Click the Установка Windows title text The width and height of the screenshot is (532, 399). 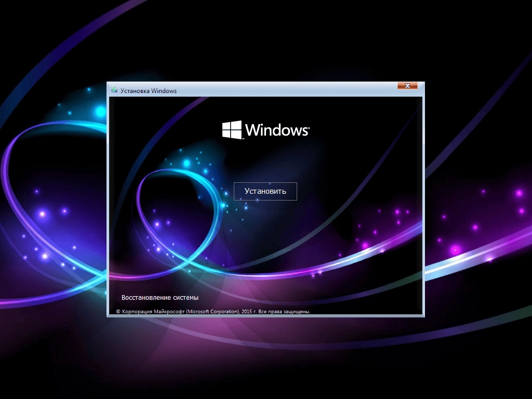pyautogui.click(x=149, y=91)
